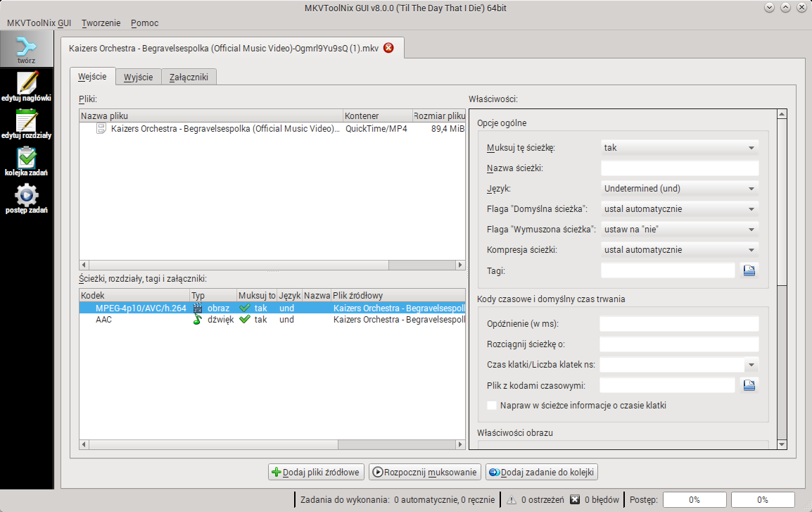Click the 89,4 MiB file size cell
812x512 pixels.
[448, 128]
